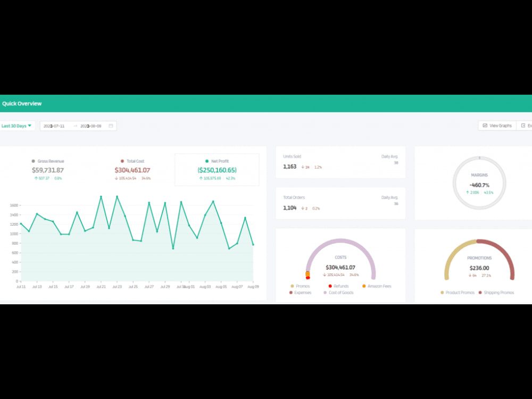Click the Net Profit value ($250,160.65)
The height and width of the screenshot is (399, 532).
[217, 170]
